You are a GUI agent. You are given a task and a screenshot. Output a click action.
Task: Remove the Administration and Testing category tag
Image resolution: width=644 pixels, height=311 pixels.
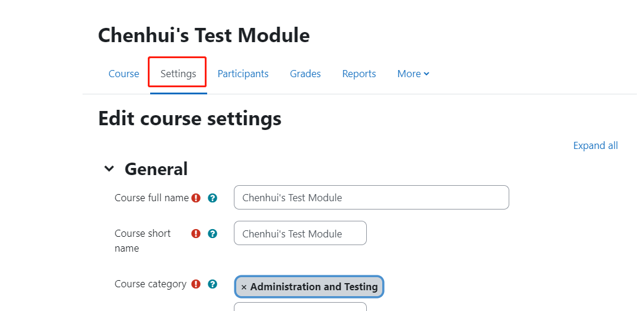[x=244, y=287]
